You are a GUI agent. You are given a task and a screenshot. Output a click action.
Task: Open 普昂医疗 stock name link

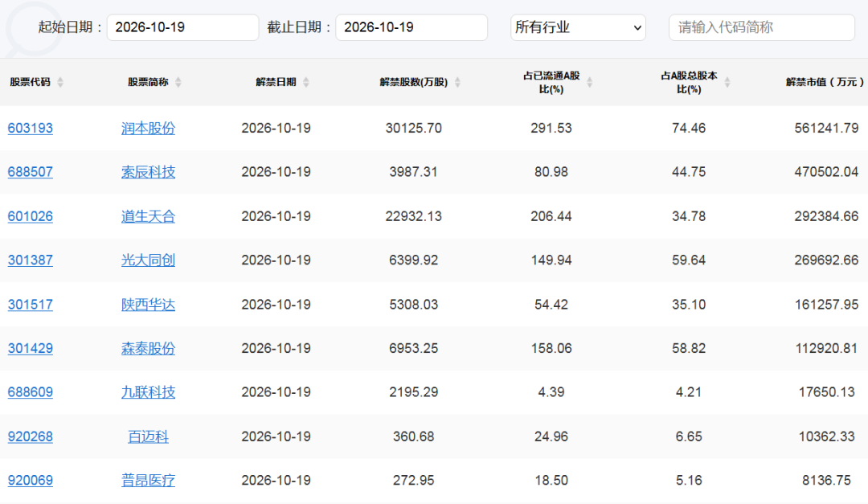coord(149,480)
